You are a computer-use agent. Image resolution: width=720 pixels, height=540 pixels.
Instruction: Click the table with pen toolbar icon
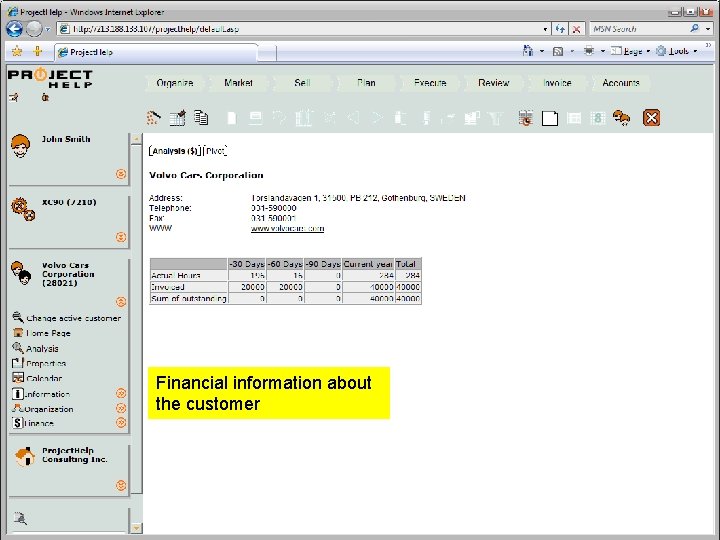(178, 118)
